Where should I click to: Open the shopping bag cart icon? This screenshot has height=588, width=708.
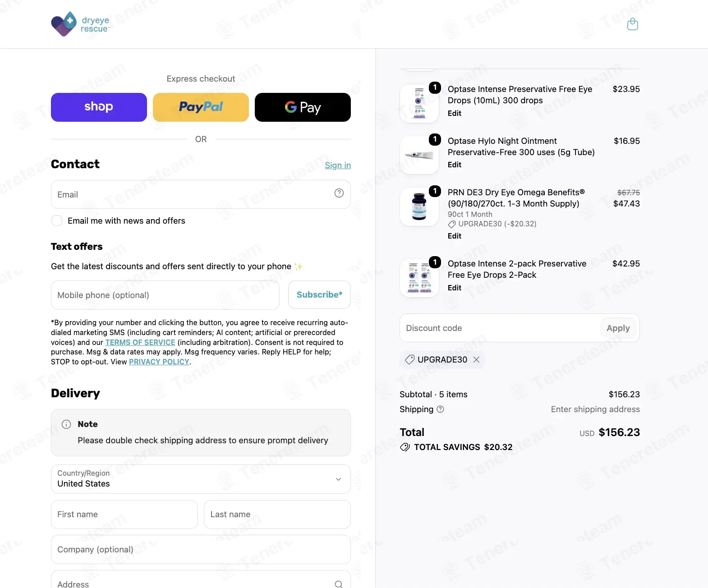point(632,24)
